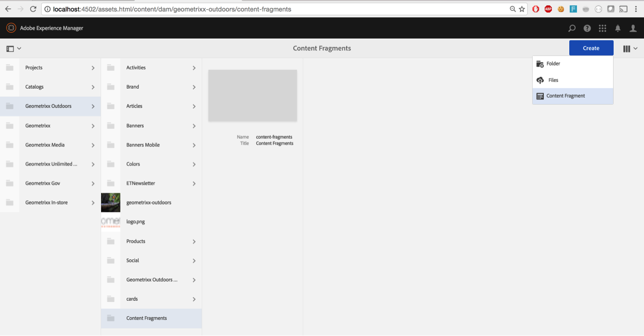Open the notifications bell icon
The image size is (644, 336).
point(618,29)
